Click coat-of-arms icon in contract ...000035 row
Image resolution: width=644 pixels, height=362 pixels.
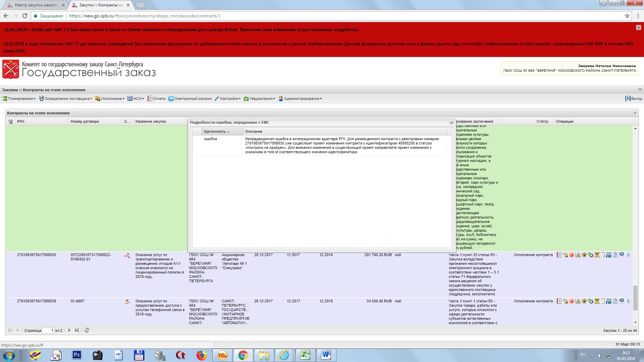click(584, 255)
